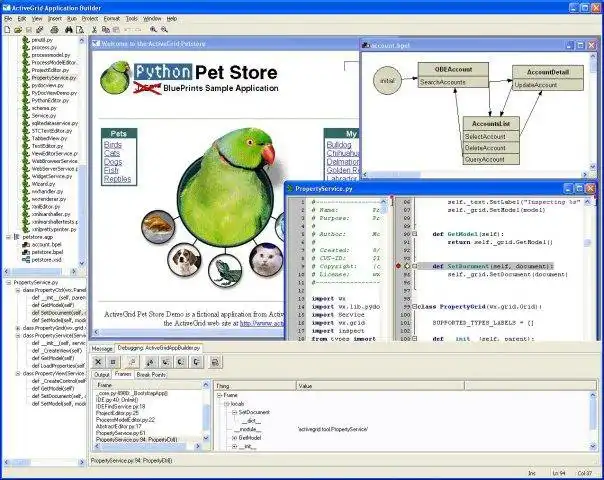Collapse the petstore.agp project node
604x480 pixels.
coord(8,237)
